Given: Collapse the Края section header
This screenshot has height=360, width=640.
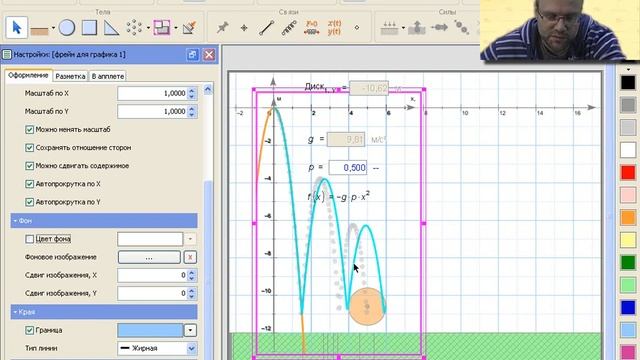Looking at the screenshot, I should (104, 312).
